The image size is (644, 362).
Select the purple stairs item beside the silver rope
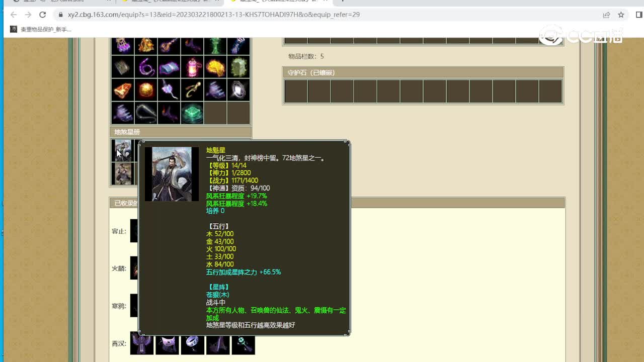pyautogui.click(x=123, y=113)
